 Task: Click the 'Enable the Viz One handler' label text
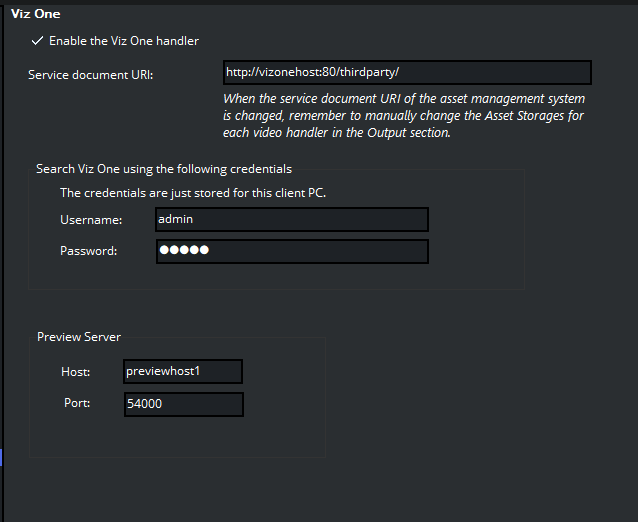(x=124, y=41)
